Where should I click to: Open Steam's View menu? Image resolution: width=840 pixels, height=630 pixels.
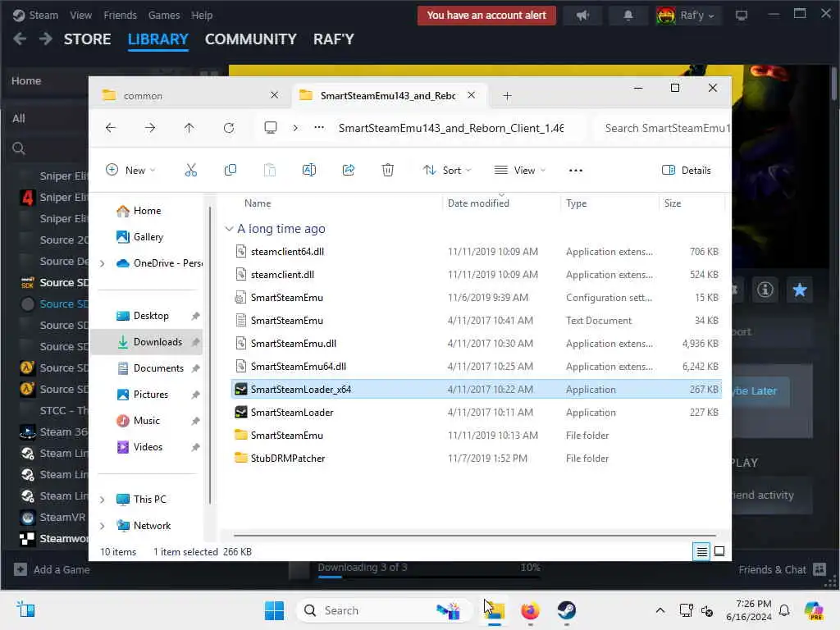(x=80, y=16)
